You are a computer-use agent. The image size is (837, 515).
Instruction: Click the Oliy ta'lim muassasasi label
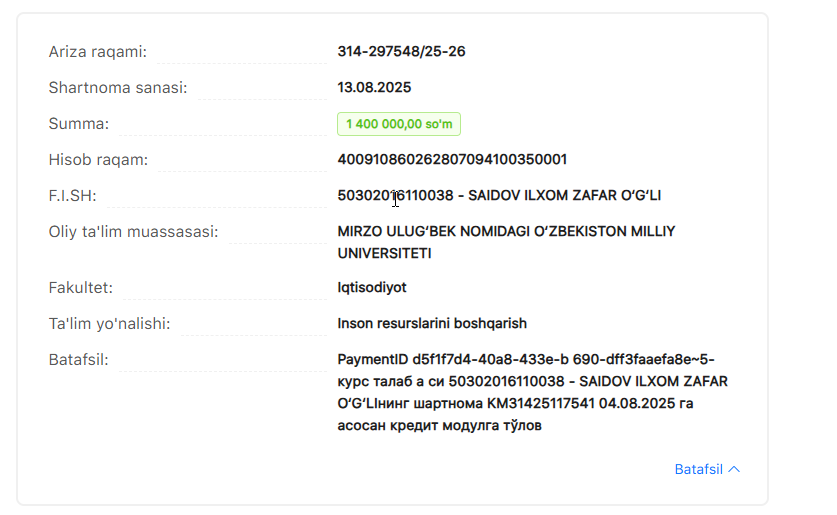point(133,231)
